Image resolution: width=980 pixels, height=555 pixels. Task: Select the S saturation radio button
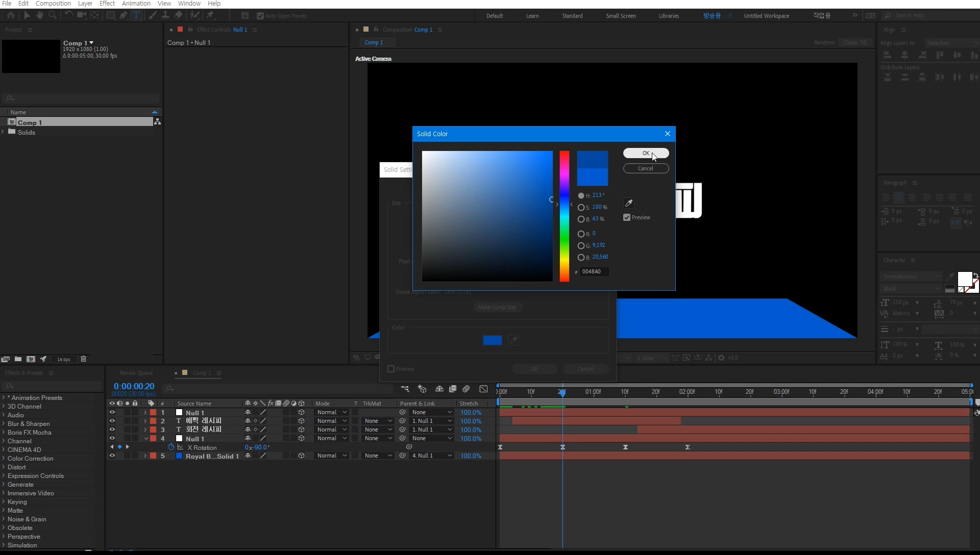coord(581,207)
